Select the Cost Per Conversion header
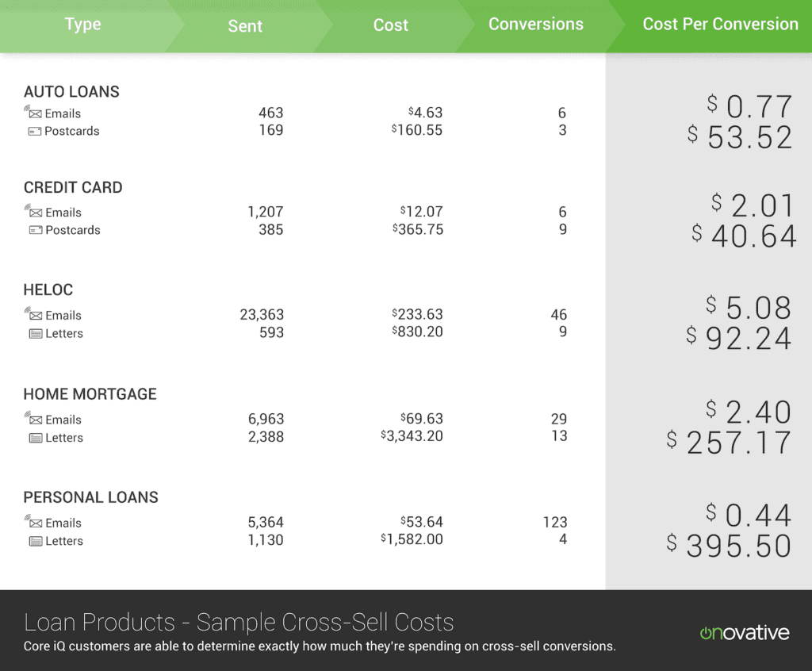Screen dimensions: 812x671 pos(720,24)
